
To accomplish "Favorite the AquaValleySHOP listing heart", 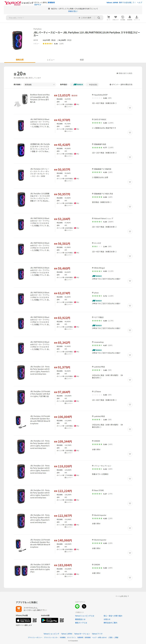I will (x=130, y=108).
